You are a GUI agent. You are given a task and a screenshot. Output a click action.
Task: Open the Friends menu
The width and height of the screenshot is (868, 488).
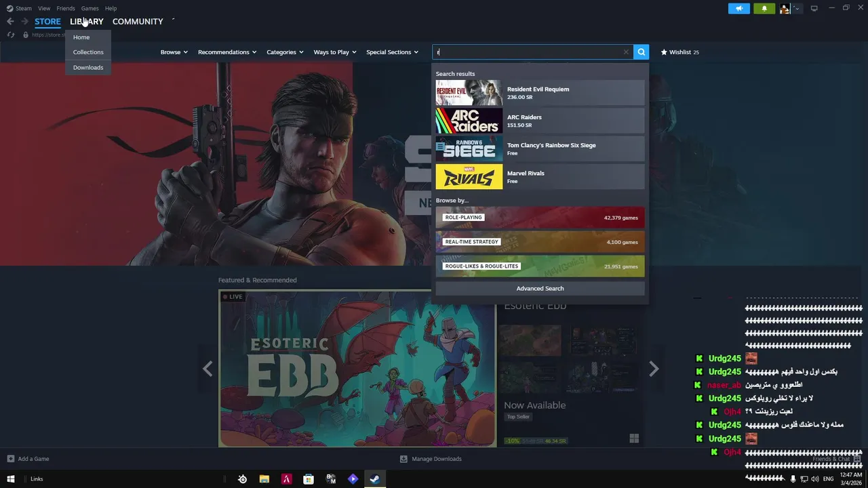point(66,8)
